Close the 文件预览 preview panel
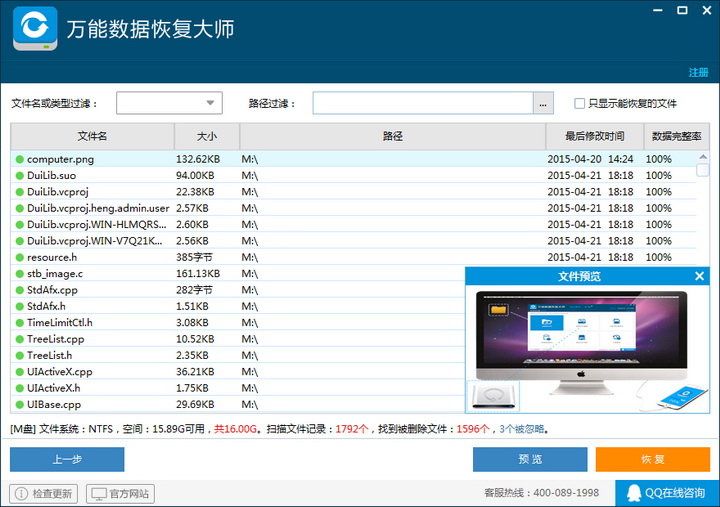Image resolution: width=720 pixels, height=507 pixels. (x=699, y=276)
